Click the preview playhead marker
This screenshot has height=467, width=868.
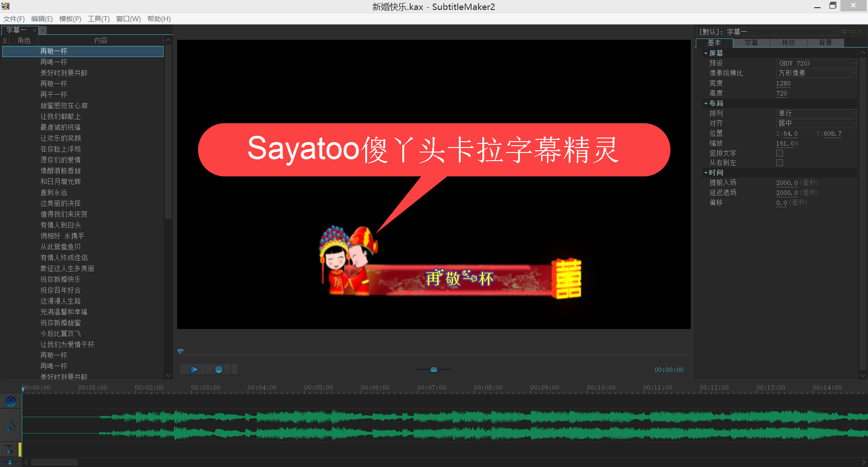(x=181, y=352)
